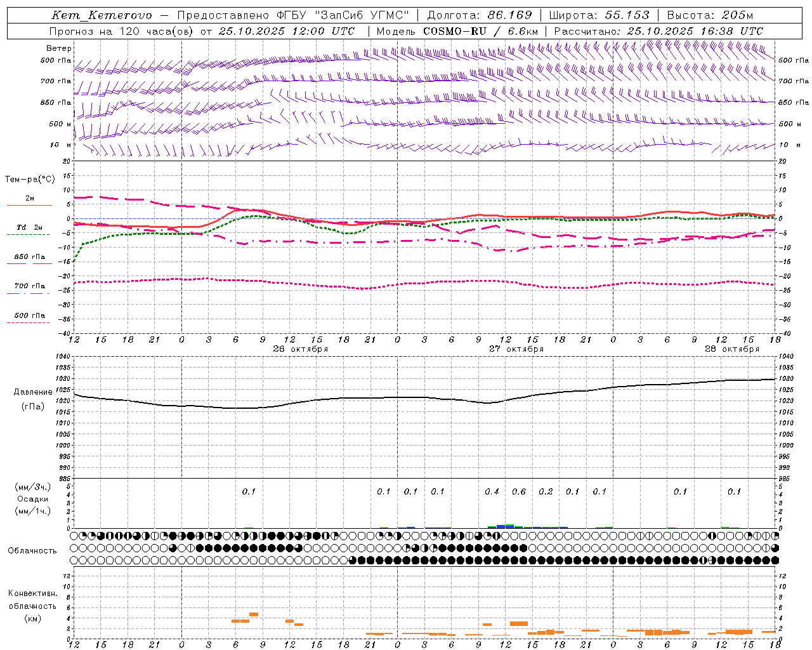Click the 26 октября date label
The height and width of the screenshot is (650, 812).
[301, 348]
